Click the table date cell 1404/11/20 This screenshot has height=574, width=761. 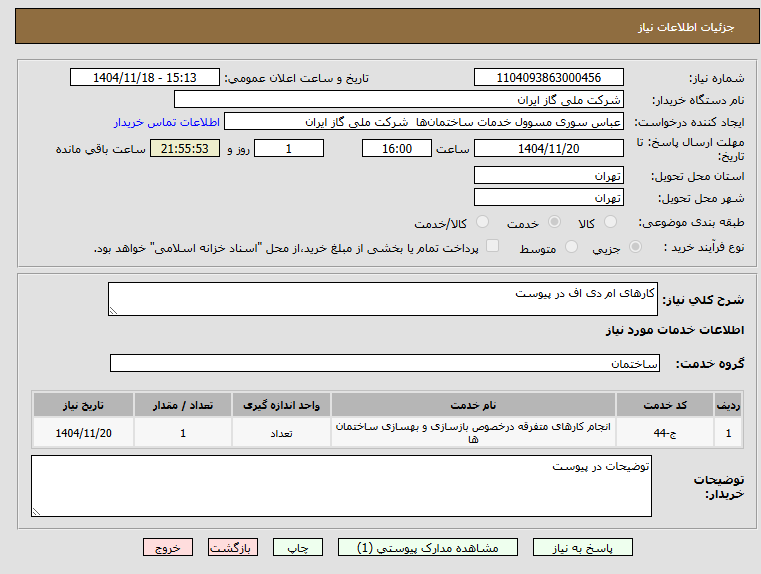[83, 433]
